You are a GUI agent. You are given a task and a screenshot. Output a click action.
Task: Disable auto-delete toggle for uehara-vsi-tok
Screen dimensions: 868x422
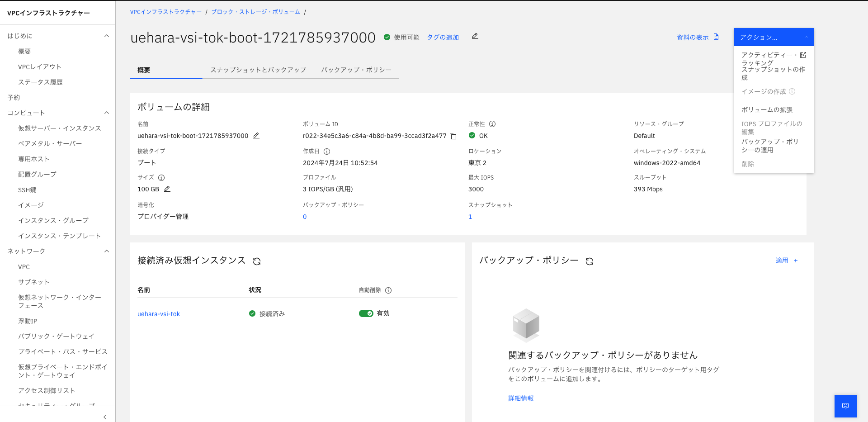(366, 313)
